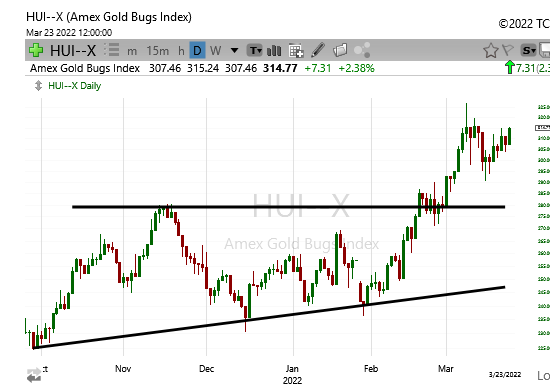Image resolution: width=550 pixels, height=385 pixels.
Task: Toggle the star favorite icon
Action: pos(490,50)
